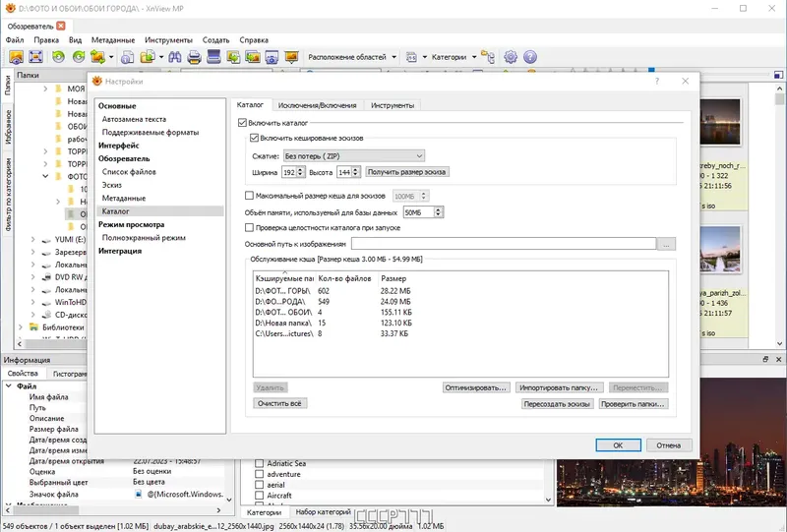Viewport: 787px width, 532px height.
Task: Click the JPEG lossless transform icon
Action: tap(97, 57)
